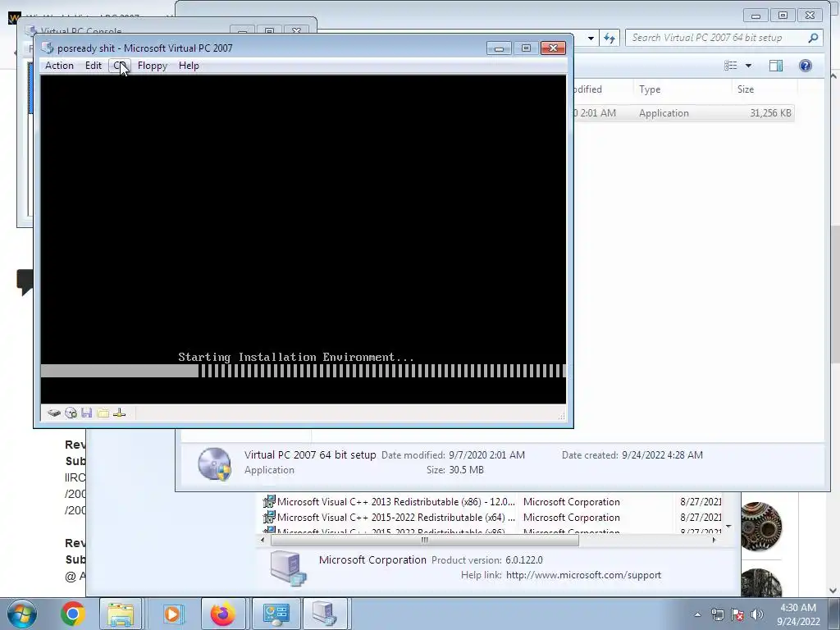Open the Floppy menu in Virtual PC
Viewport: 840px width, 630px height.
(152, 66)
